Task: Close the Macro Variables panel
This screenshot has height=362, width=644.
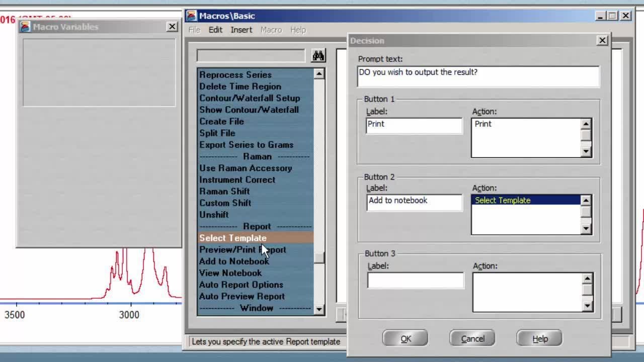Action: point(172,27)
